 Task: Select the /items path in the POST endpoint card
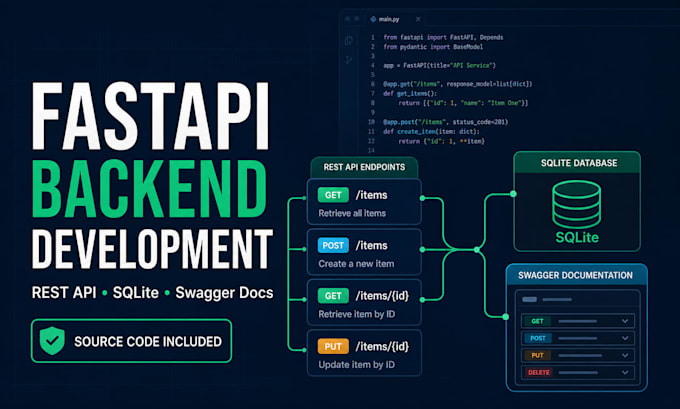(x=372, y=245)
